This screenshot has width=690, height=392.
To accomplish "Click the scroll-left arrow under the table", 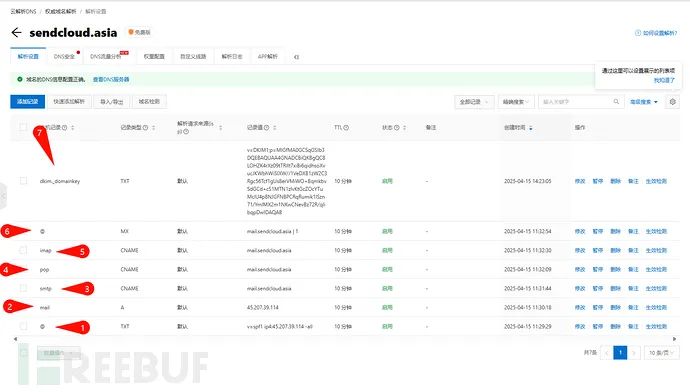I will [15, 339].
